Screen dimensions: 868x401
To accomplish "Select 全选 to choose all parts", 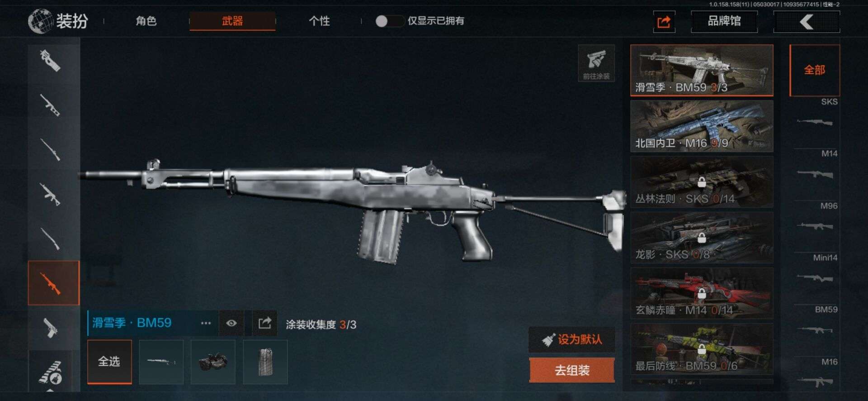I will 109,362.
